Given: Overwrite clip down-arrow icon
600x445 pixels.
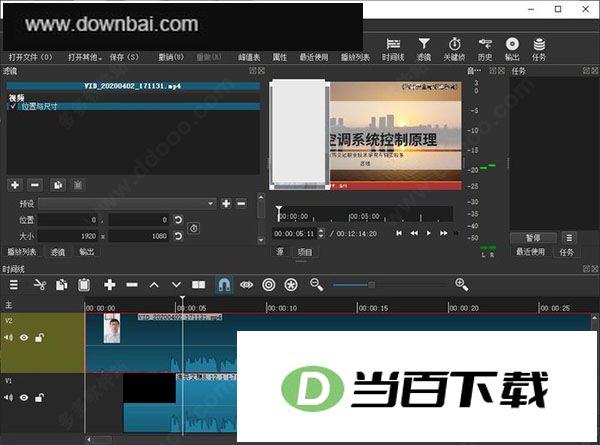Looking at the screenshot, I should [x=176, y=285].
